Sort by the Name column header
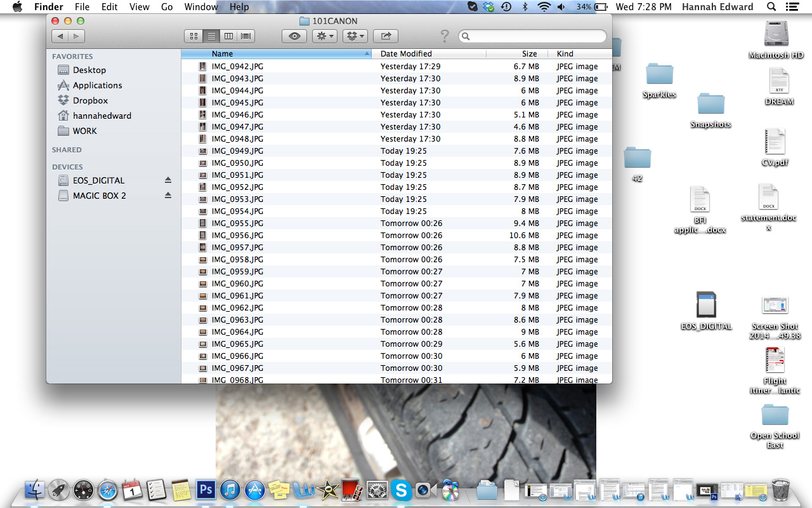 pos(276,54)
